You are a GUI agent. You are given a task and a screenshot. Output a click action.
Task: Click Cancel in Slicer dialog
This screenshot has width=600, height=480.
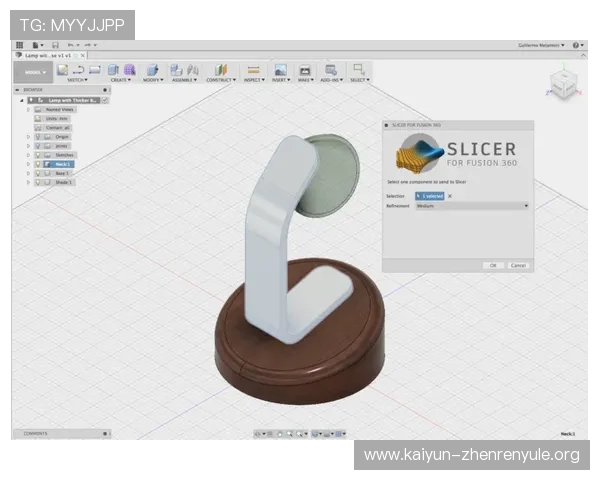[518, 265]
